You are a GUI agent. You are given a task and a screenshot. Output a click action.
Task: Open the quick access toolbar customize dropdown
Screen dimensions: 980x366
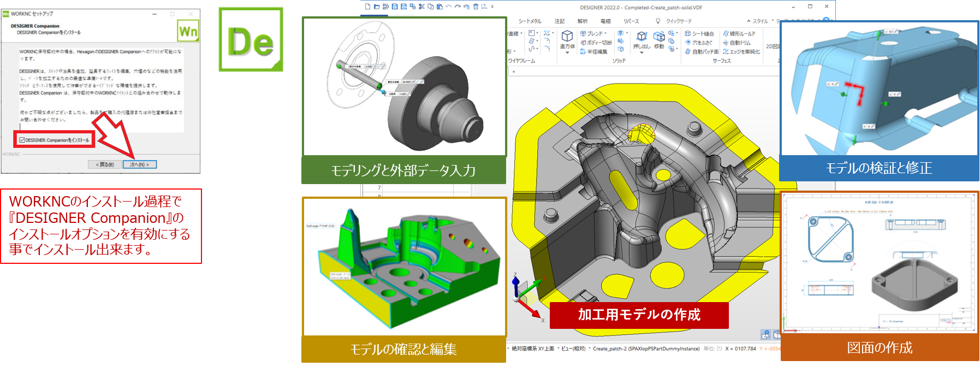pos(492,7)
